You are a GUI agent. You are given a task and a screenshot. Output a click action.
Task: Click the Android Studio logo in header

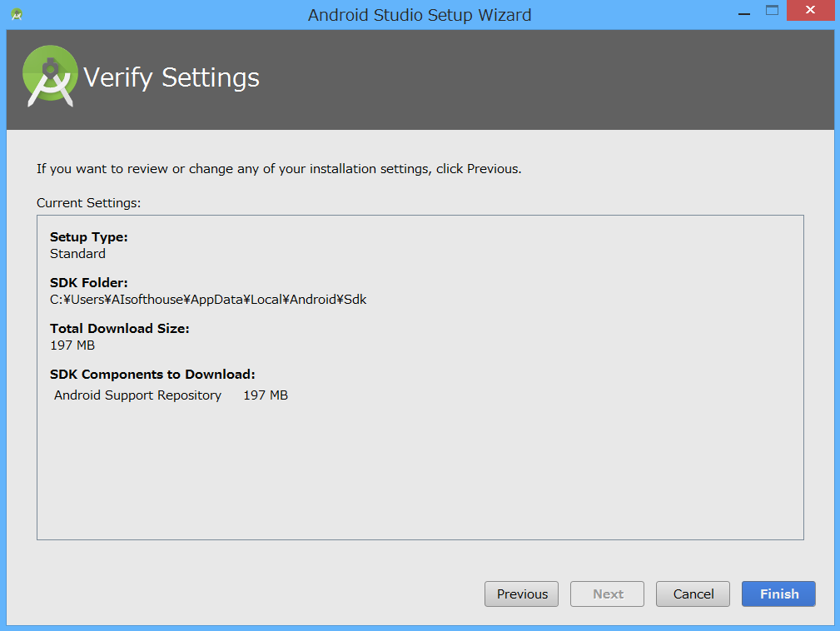click(50, 76)
